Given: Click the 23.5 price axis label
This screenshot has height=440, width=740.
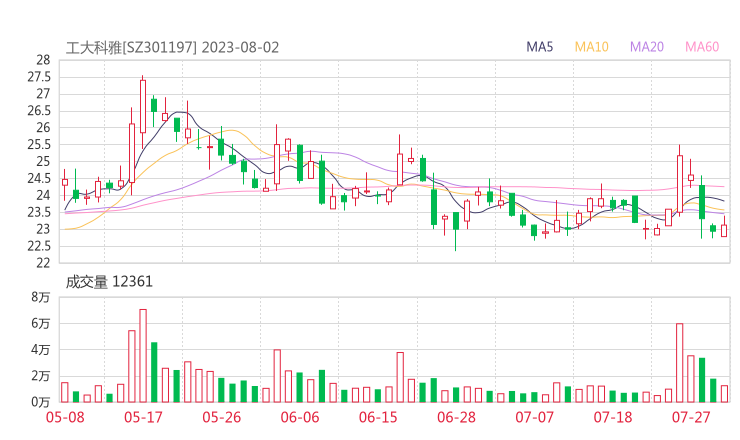Looking at the screenshot, I should [39, 212].
